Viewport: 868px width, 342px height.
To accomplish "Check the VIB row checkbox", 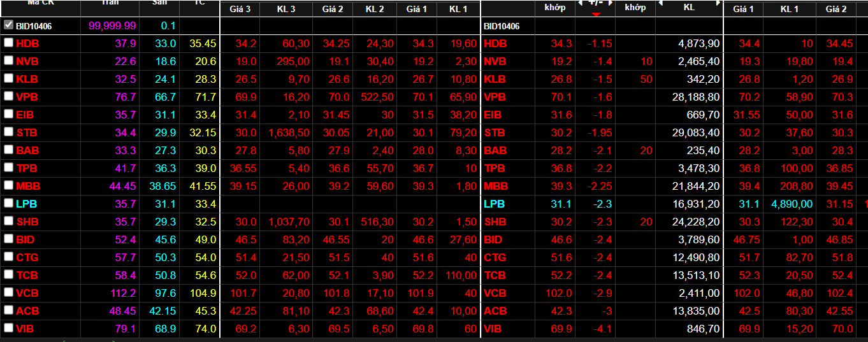I will 8,328.
